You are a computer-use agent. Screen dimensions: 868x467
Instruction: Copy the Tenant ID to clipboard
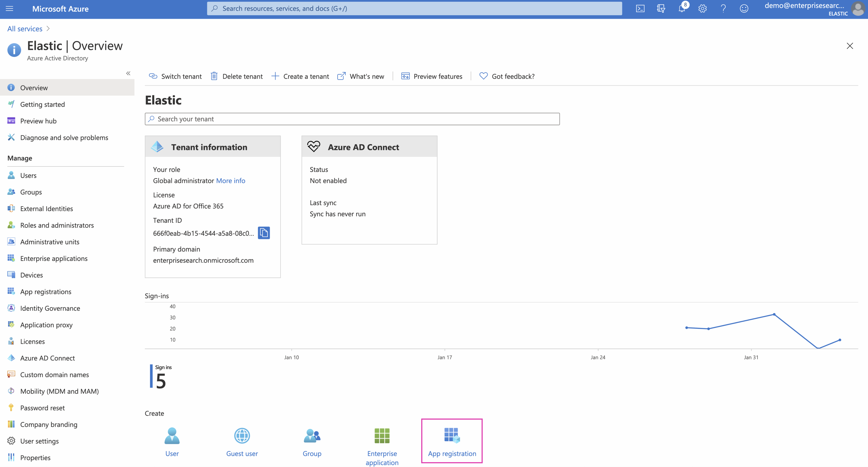264,233
